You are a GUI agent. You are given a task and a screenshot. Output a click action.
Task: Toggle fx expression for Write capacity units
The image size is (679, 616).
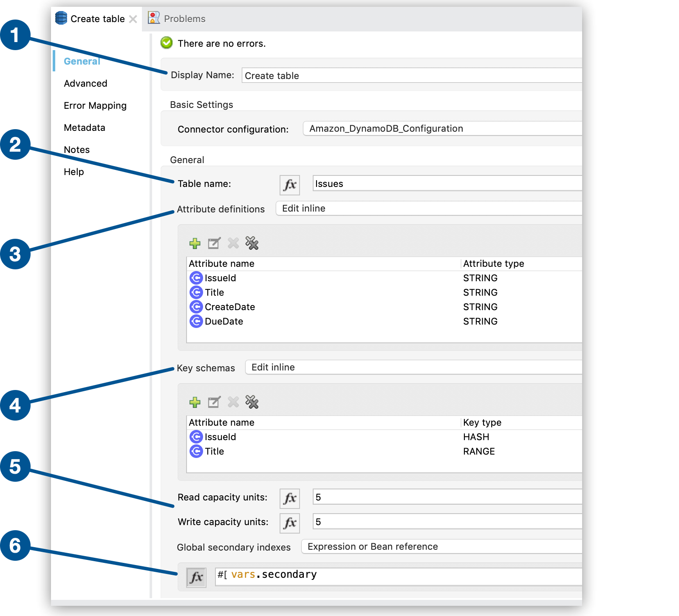click(x=289, y=523)
